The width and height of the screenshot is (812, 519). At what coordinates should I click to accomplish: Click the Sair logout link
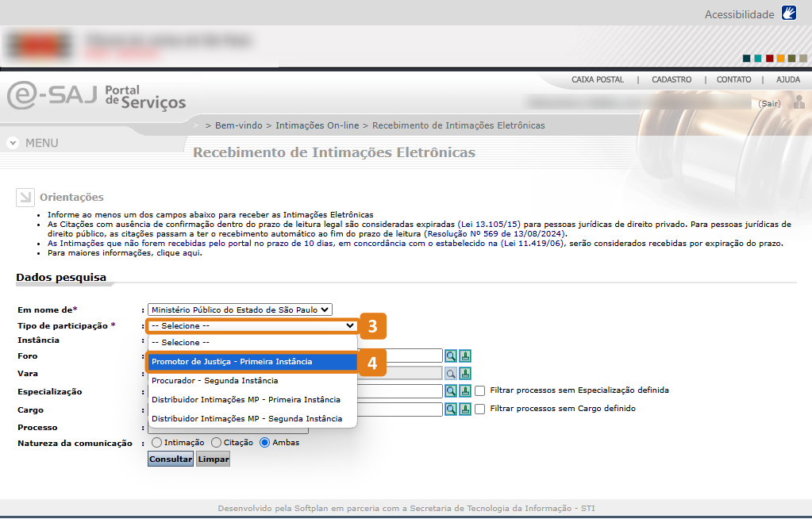pyautogui.click(x=769, y=104)
